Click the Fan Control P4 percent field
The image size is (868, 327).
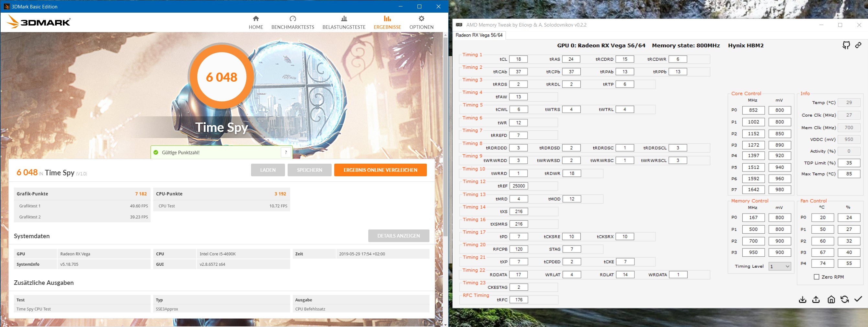tap(849, 263)
